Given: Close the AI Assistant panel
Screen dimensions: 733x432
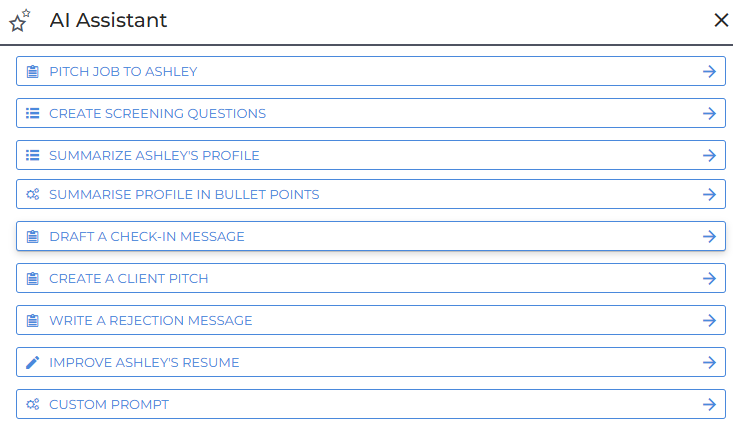Looking at the screenshot, I should pyautogui.click(x=721, y=20).
